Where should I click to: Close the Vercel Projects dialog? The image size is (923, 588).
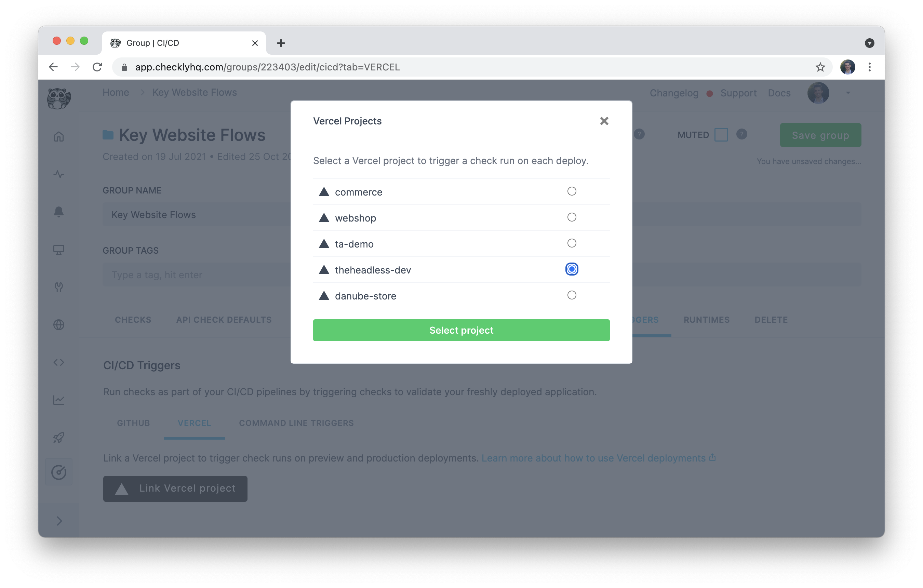[x=604, y=121]
